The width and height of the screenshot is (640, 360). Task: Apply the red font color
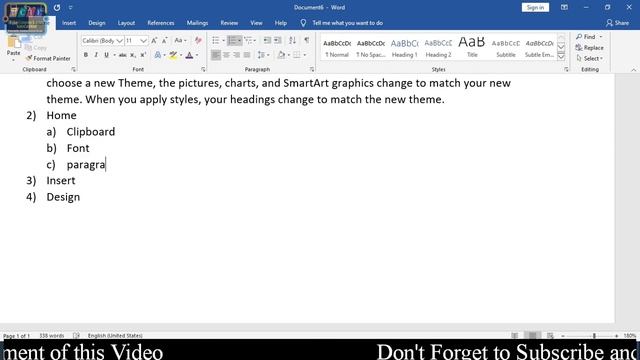tap(189, 55)
